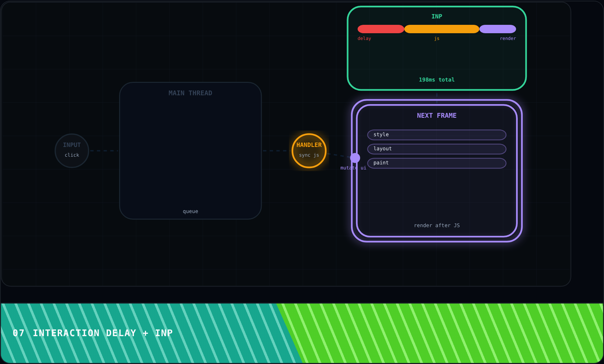The image size is (604, 364).
Task: Click the dashed line between input and main thread
Action: tap(104, 151)
